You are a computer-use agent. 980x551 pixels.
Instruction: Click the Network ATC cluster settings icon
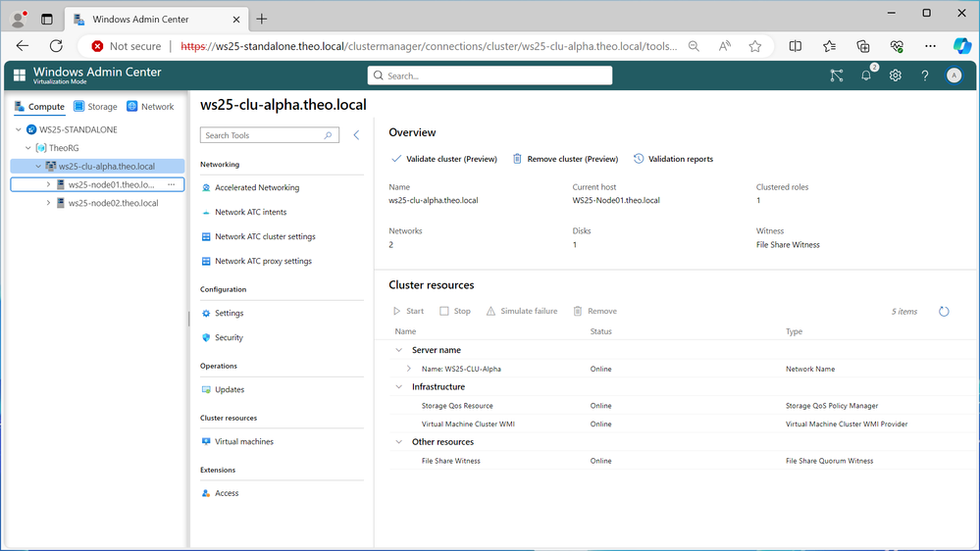[x=206, y=236]
